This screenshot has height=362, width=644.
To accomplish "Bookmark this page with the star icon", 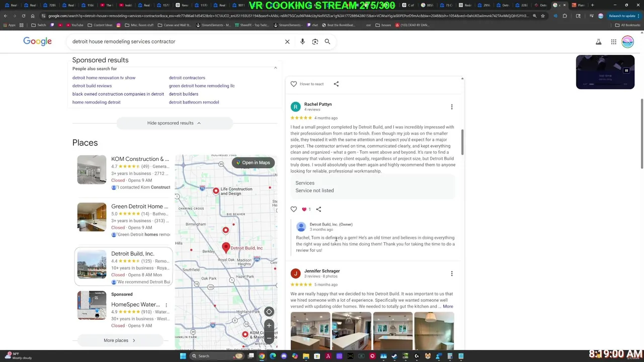I will [x=542, y=16].
